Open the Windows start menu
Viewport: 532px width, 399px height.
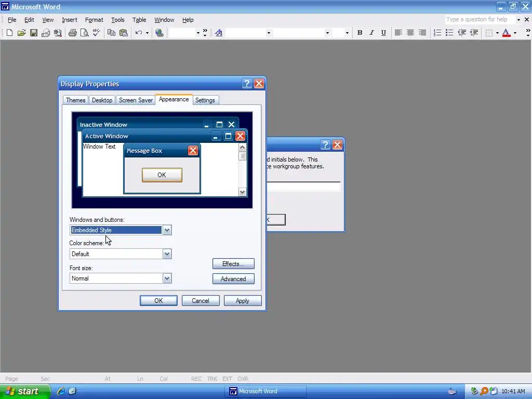pos(24,391)
